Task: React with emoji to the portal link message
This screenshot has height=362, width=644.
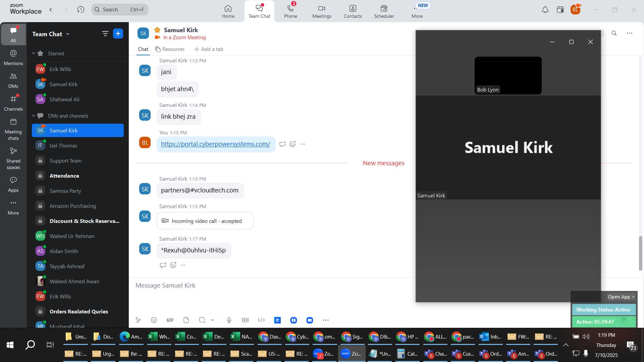Action: (292, 144)
